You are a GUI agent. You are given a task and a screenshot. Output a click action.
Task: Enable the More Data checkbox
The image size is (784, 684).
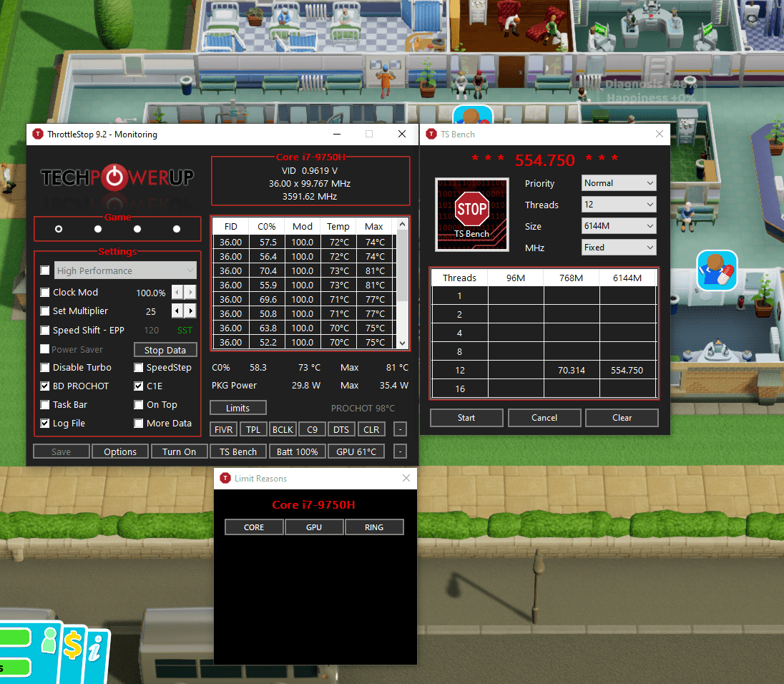click(x=139, y=423)
